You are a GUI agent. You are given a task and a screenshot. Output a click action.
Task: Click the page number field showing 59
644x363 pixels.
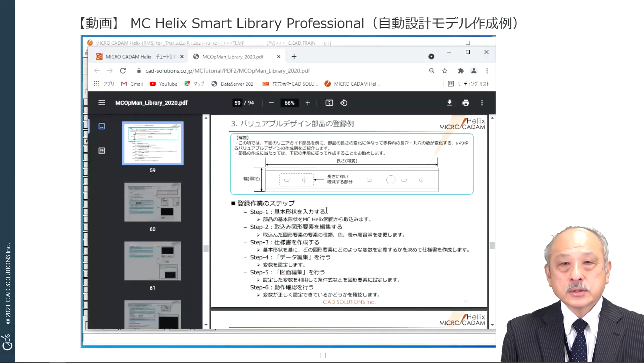237,103
